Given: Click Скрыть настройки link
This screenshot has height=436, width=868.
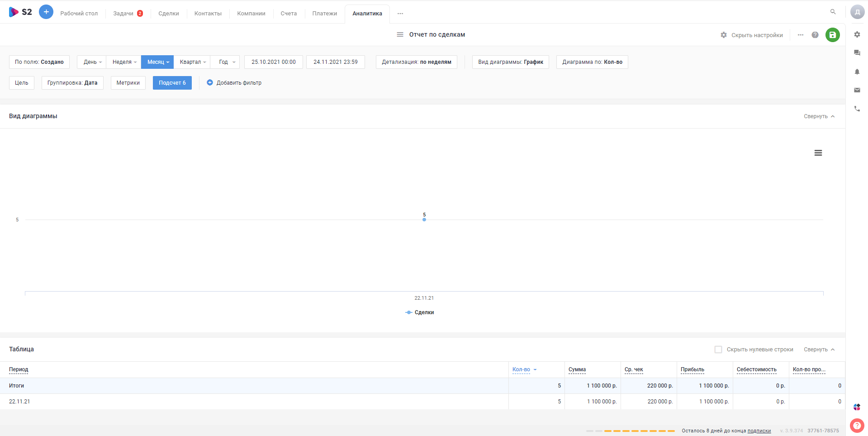Looking at the screenshot, I should [x=757, y=35].
